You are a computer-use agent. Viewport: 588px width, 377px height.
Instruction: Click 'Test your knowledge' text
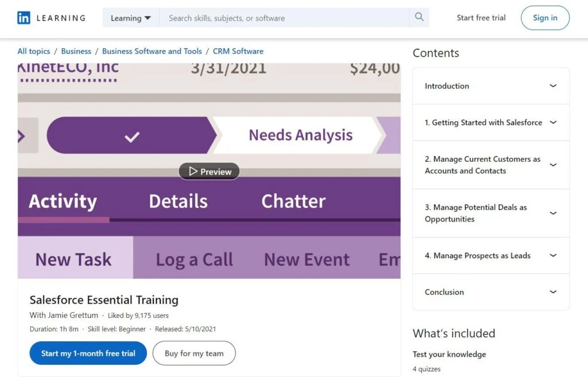[449, 354]
